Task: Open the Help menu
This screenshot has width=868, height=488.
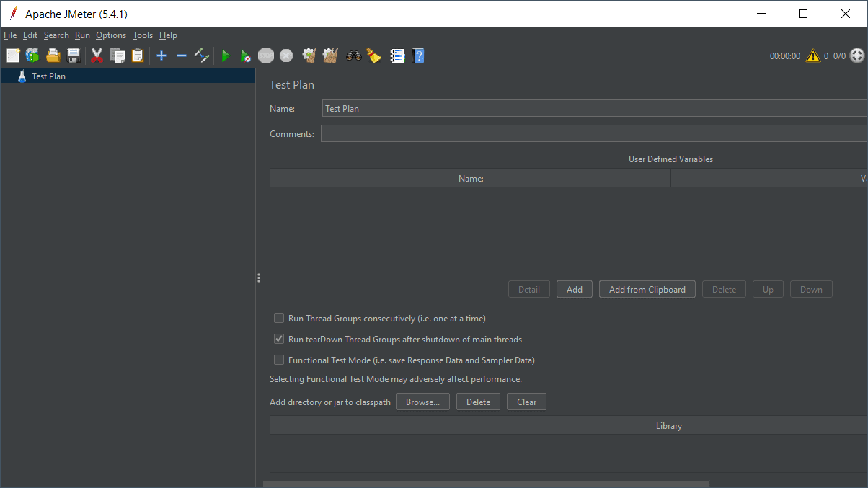Action: tap(168, 35)
